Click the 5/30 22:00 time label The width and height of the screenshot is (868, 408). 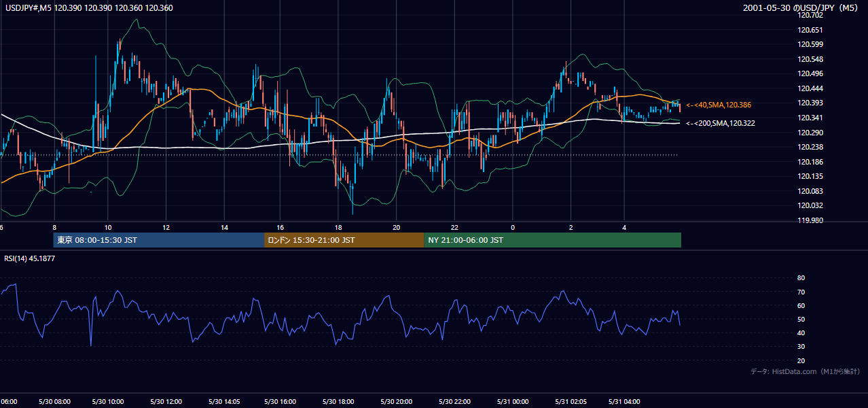click(454, 402)
